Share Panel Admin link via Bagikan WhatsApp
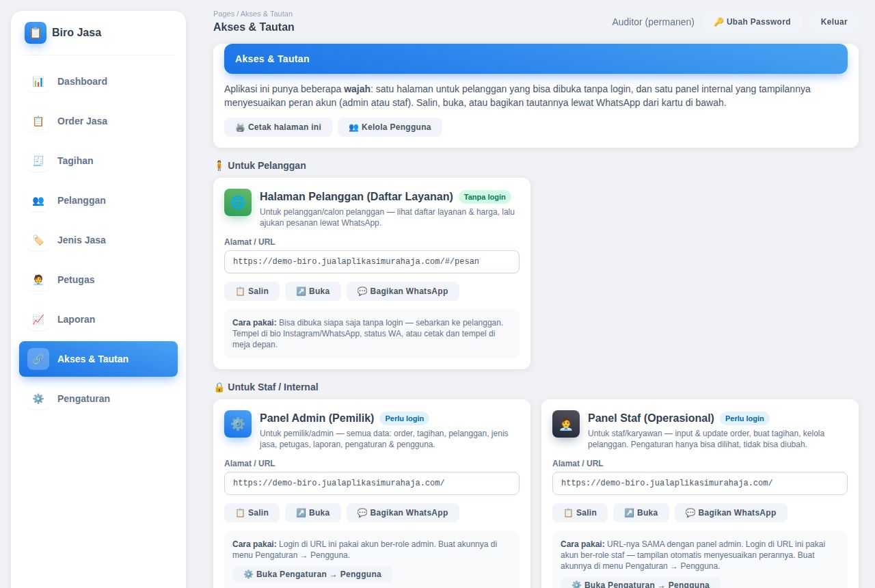The width and height of the screenshot is (875, 588). (403, 513)
